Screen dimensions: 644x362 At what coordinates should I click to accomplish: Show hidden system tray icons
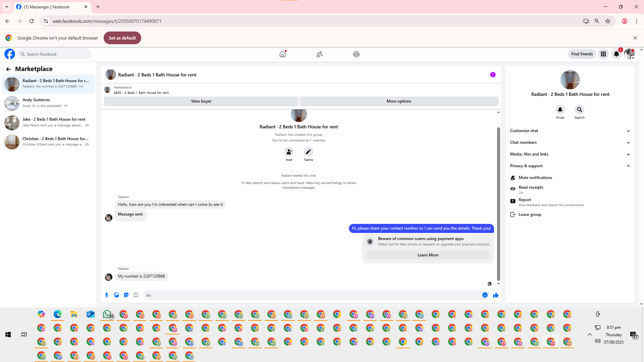(589, 335)
